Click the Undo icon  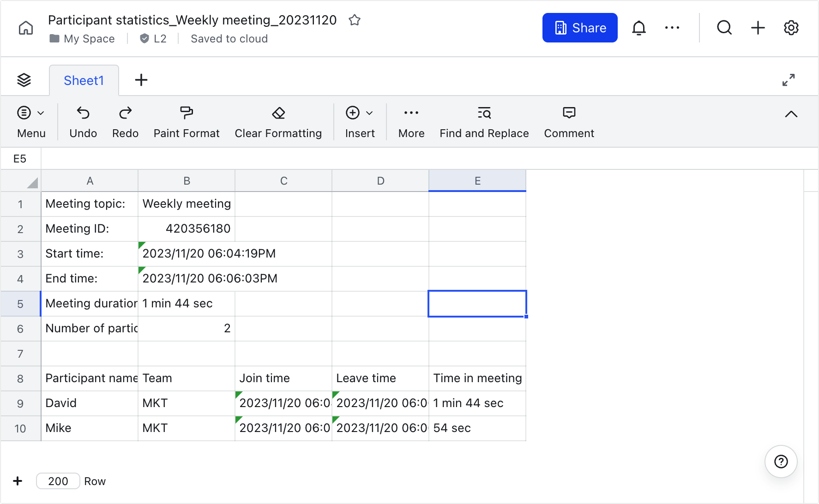click(x=83, y=113)
